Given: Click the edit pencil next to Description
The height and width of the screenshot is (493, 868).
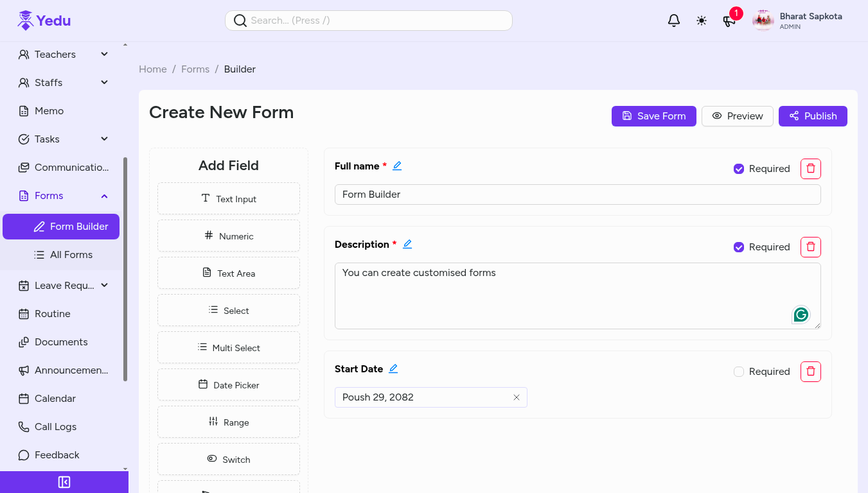Looking at the screenshot, I should [x=407, y=244].
